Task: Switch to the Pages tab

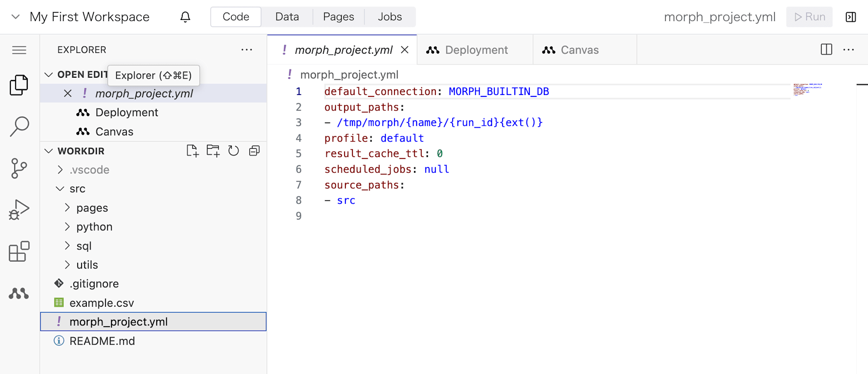Action: (339, 17)
